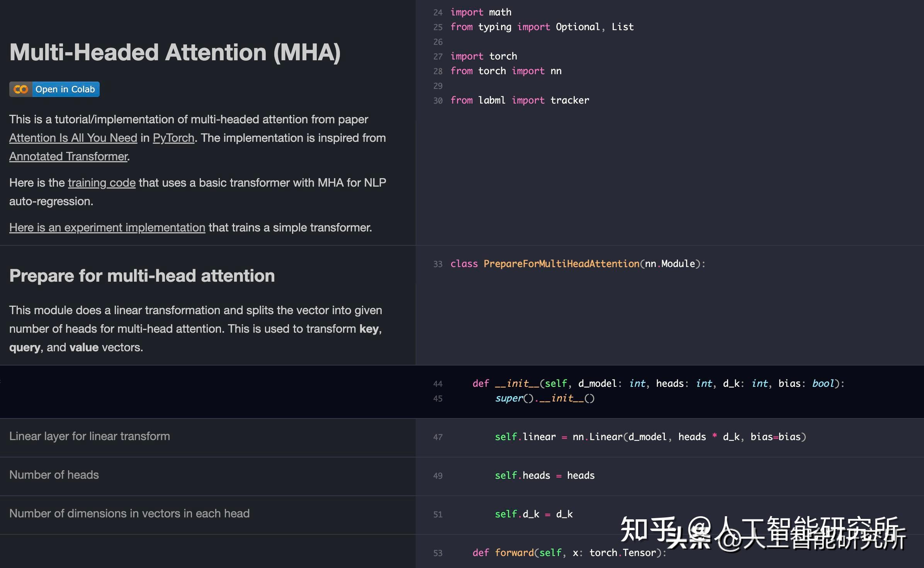Click line number 47 beside self.linear
The image size is (924, 568).
[x=438, y=437]
